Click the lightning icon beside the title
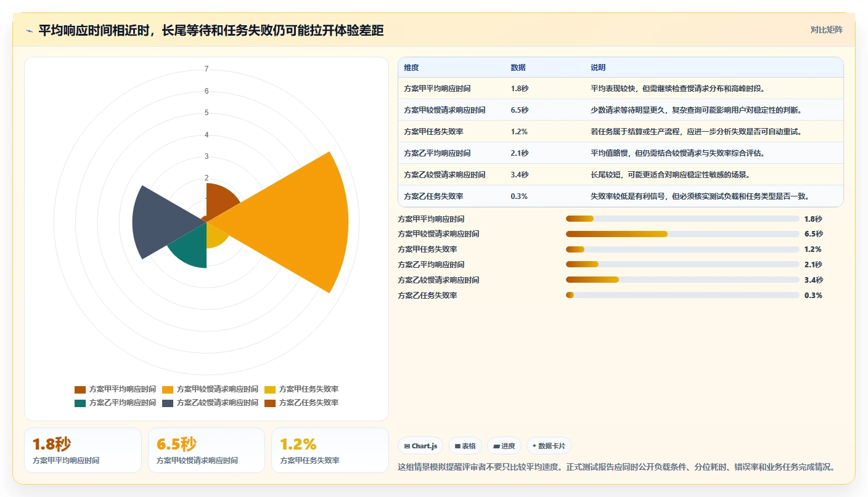This screenshot has height=497, width=868. click(x=29, y=31)
